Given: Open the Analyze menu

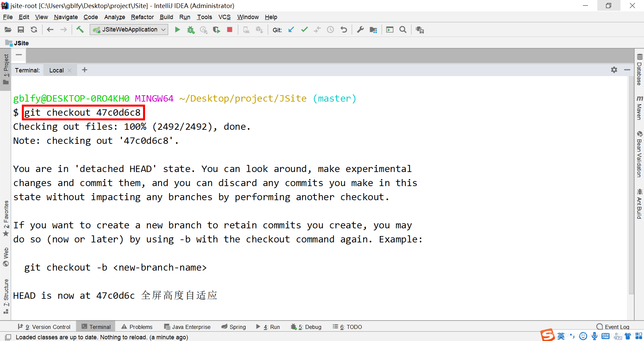Looking at the screenshot, I should [114, 17].
